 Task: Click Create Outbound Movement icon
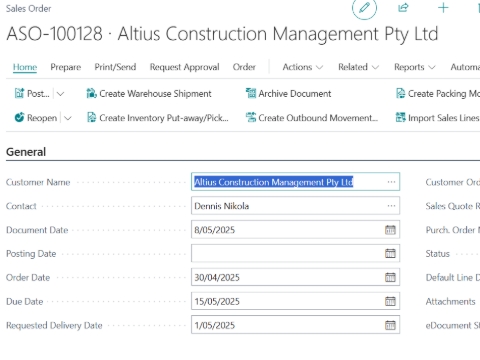(x=251, y=117)
